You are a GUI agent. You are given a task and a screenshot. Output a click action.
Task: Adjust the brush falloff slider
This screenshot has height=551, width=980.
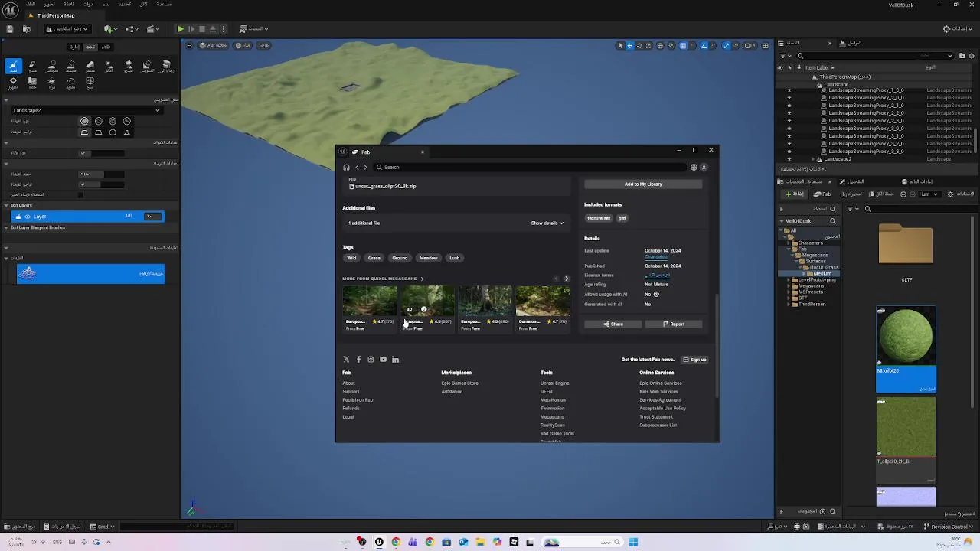(x=101, y=184)
